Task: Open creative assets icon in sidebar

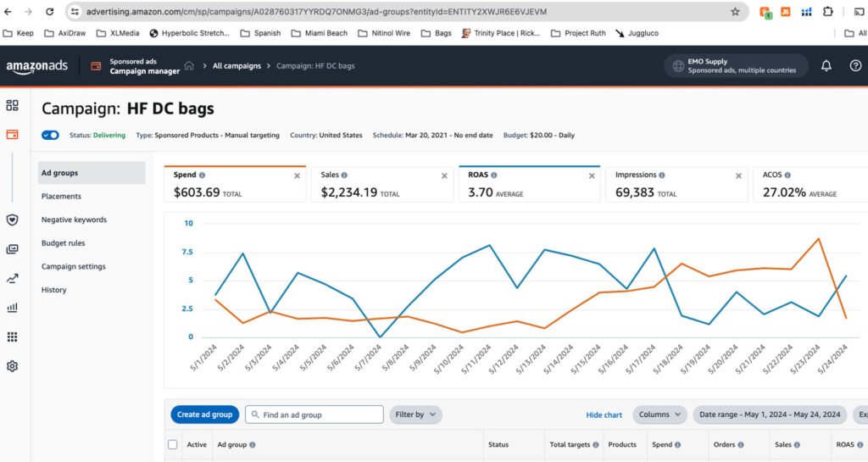Action: [x=12, y=249]
